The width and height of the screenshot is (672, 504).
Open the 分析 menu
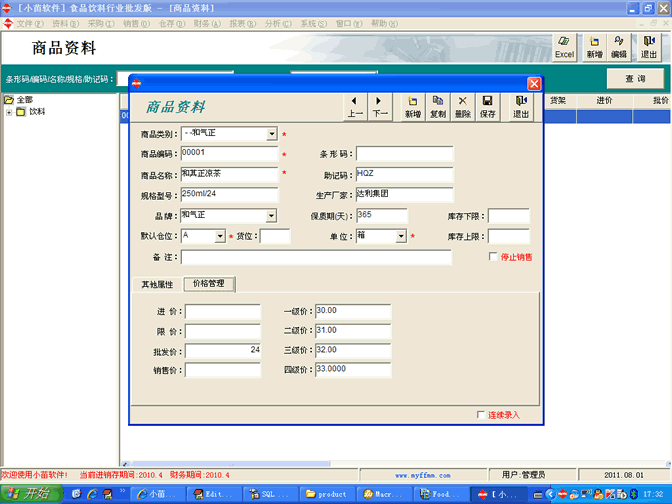click(278, 24)
